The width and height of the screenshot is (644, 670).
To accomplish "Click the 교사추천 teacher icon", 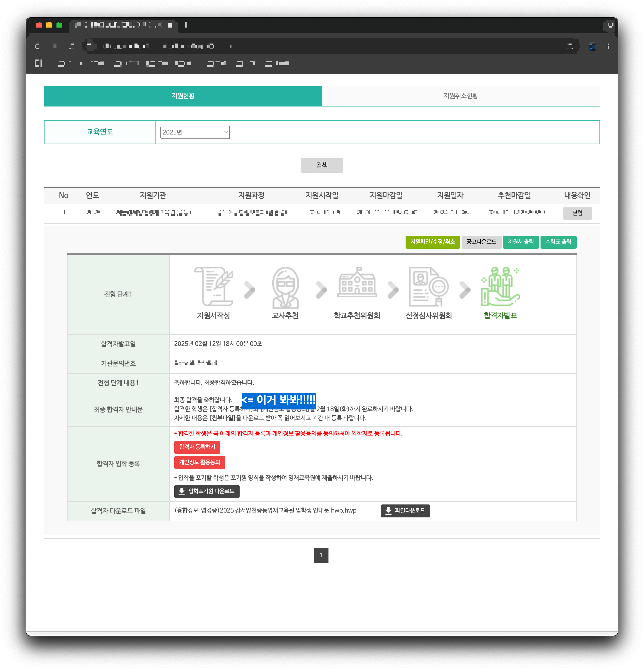I will pos(285,288).
